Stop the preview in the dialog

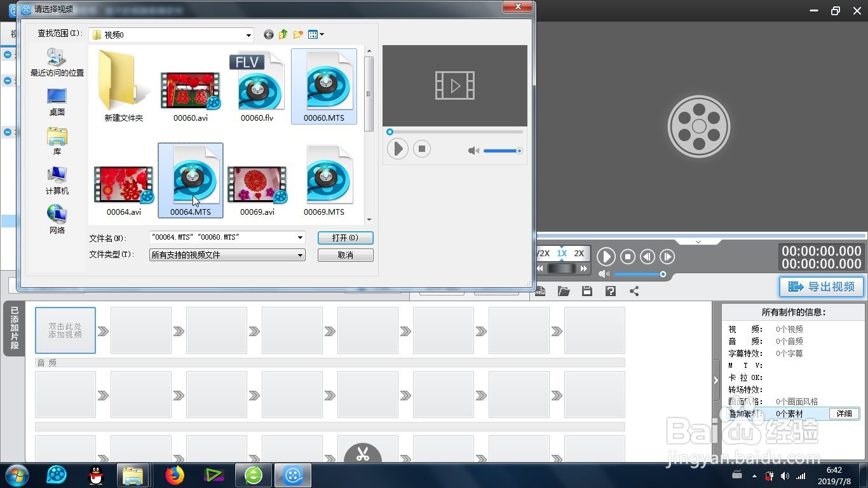(x=422, y=149)
